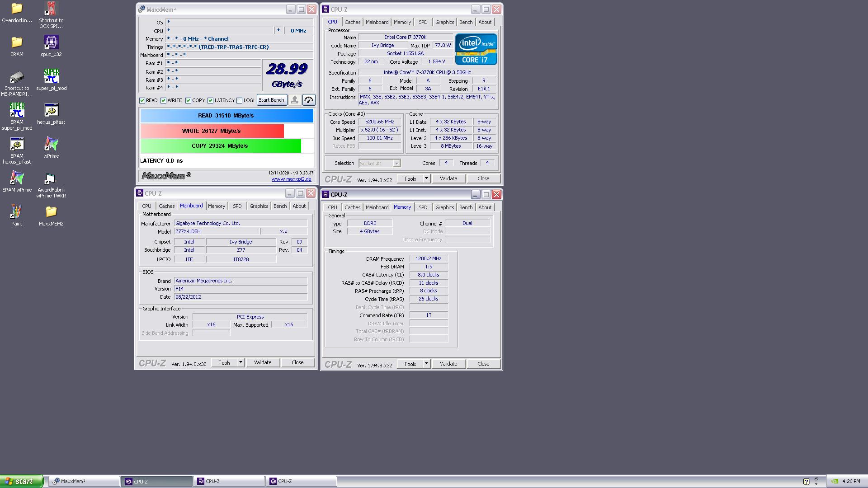Screen dimensions: 868x488
Task: Enable the LOG! checkbox in MaxxMem
Action: (x=239, y=100)
